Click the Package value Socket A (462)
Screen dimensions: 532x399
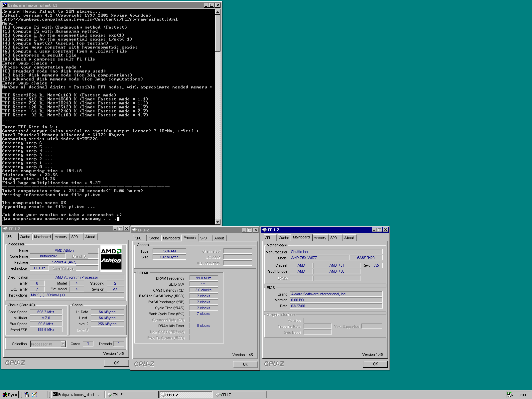pyautogui.click(x=64, y=262)
